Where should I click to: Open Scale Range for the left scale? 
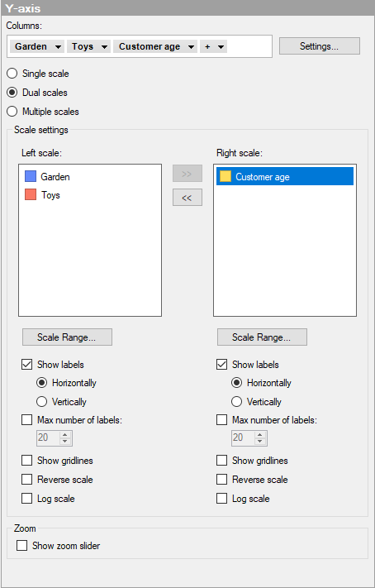point(67,337)
